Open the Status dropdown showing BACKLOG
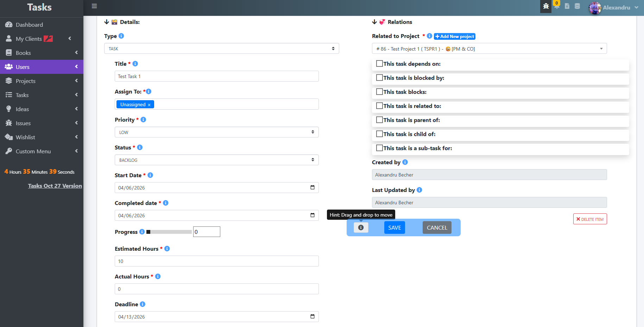Screen dimensions: 644x327 [x=216, y=160]
